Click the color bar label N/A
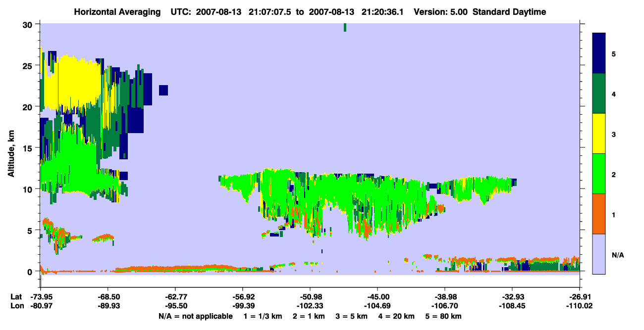Image resolution: width=644 pixels, height=330 pixels. click(617, 255)
